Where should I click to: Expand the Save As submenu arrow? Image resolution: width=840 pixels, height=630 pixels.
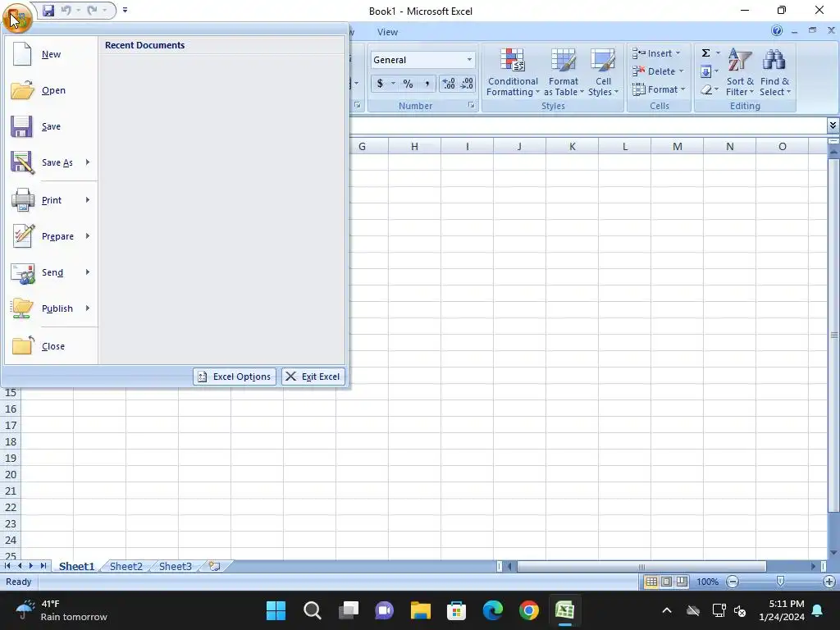click(88, 162)
